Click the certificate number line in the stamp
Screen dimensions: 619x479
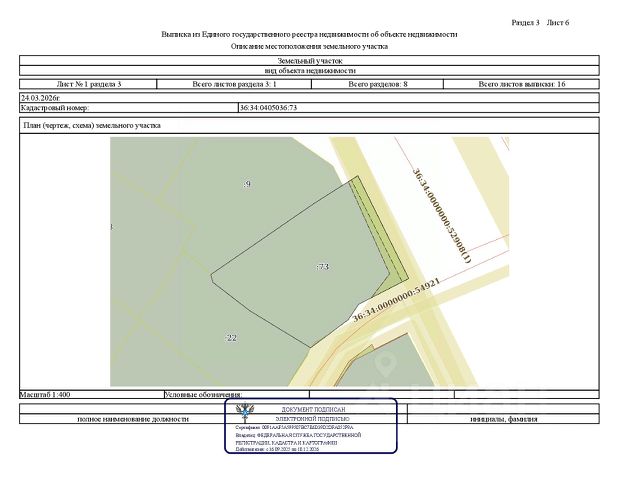(x=294, y=427)
